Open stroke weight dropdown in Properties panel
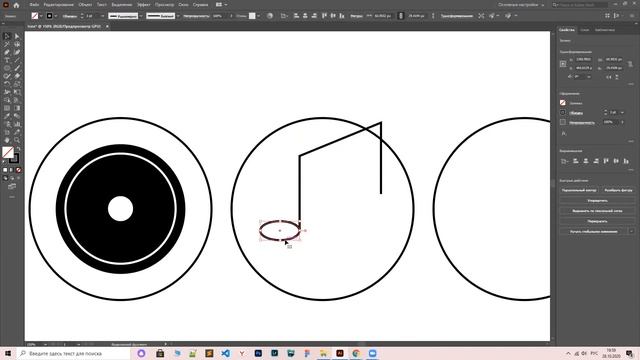The image size is (640, 360). click(x=622, y=112)
